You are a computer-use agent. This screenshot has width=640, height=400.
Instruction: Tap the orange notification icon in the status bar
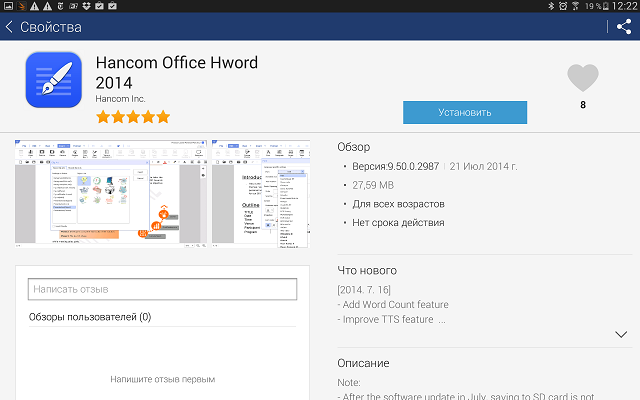click(22, 6)
